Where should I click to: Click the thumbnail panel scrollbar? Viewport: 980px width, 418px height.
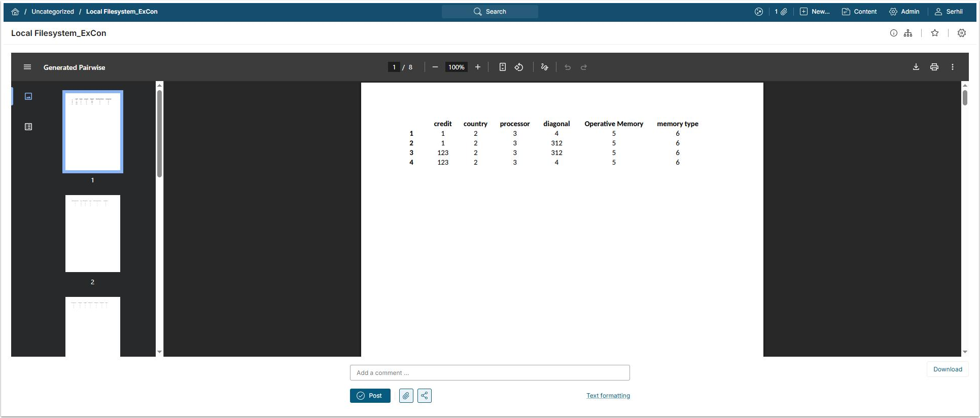point(159,134)
